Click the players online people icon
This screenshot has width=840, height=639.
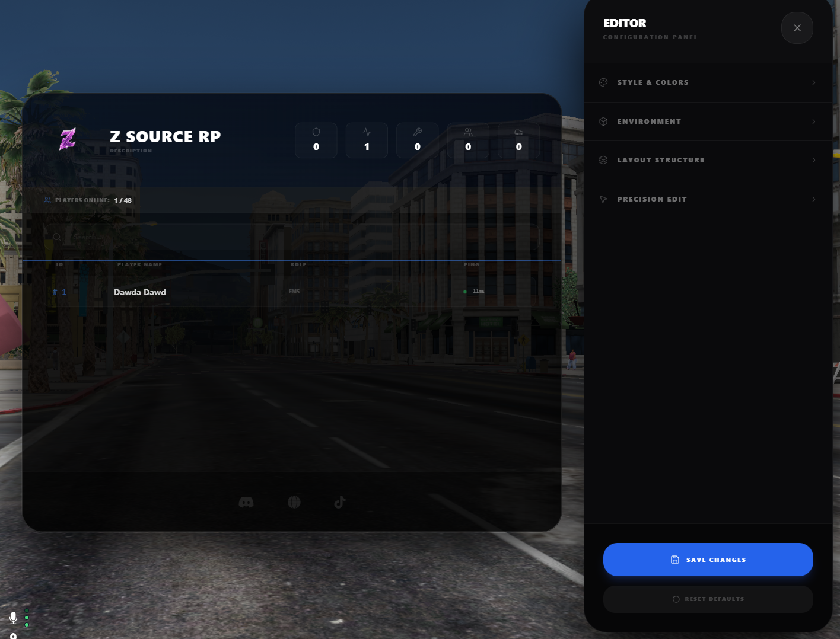pos(47,200)
